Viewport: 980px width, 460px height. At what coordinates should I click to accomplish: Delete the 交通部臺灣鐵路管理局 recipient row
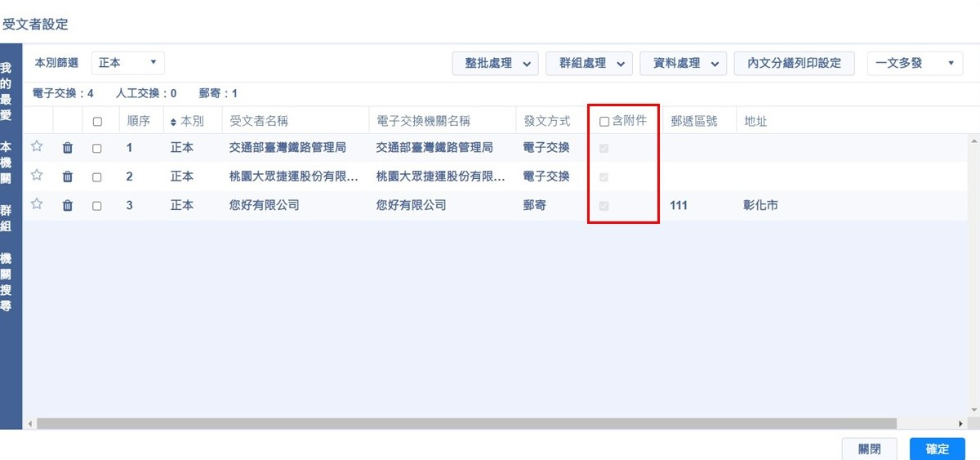(68, 148)
